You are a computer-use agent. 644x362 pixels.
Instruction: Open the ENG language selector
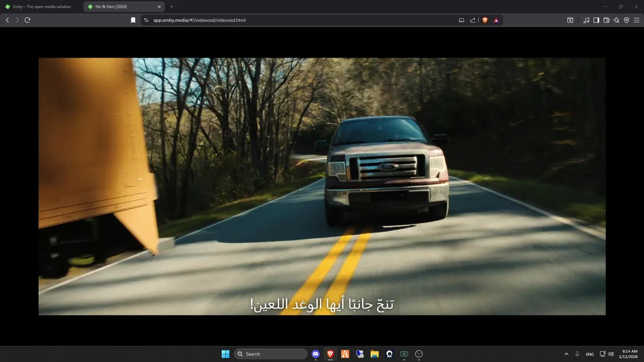(590, 354)
